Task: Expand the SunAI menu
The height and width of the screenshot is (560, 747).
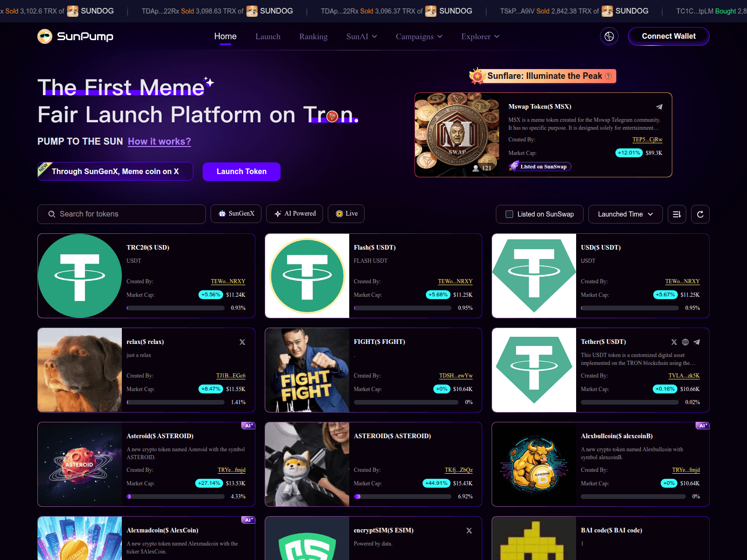Action: pyautogui.click(x=362, y=36)
